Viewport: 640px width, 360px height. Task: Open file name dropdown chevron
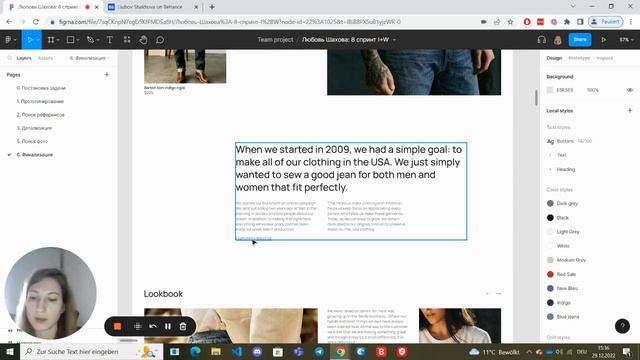click(x=394, y=40)
